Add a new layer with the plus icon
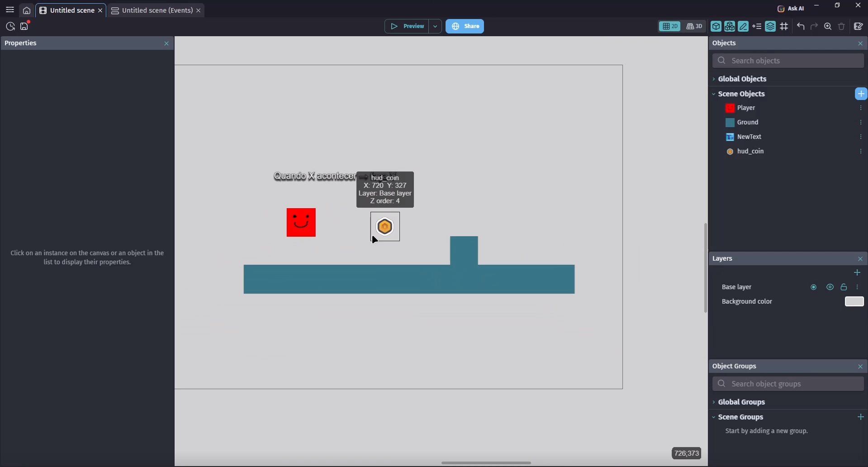This screenshot has height=467, width=868. point(858,272)
